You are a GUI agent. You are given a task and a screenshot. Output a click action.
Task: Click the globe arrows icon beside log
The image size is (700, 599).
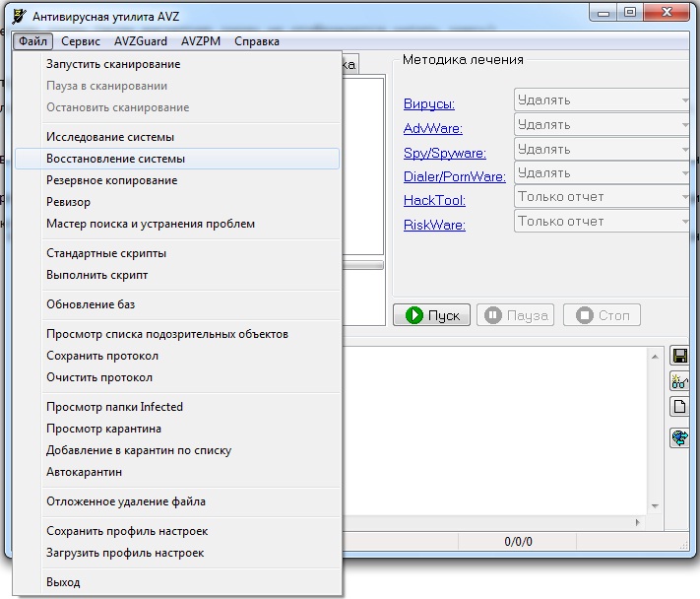(x=680, y=437)
